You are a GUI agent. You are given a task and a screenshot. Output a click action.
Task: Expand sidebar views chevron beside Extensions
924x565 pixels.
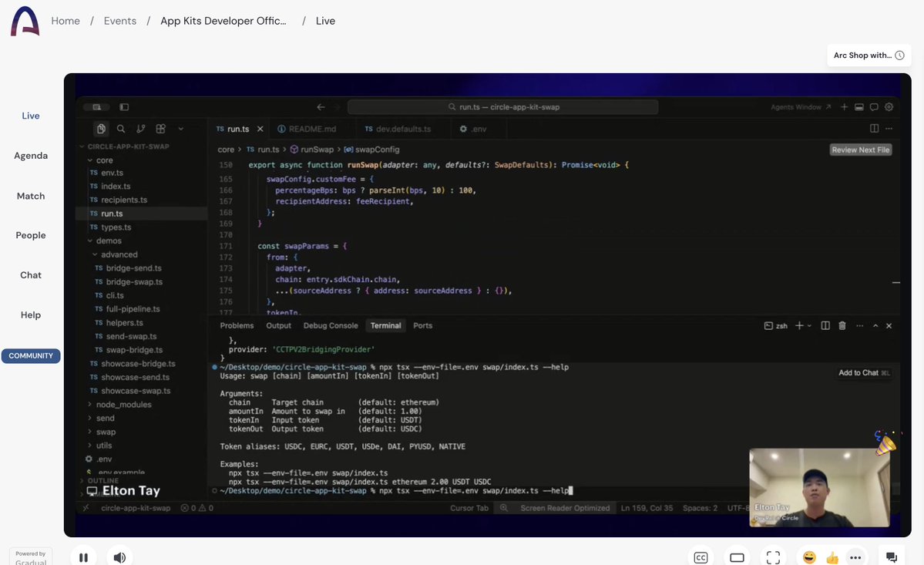pos(181,129)
